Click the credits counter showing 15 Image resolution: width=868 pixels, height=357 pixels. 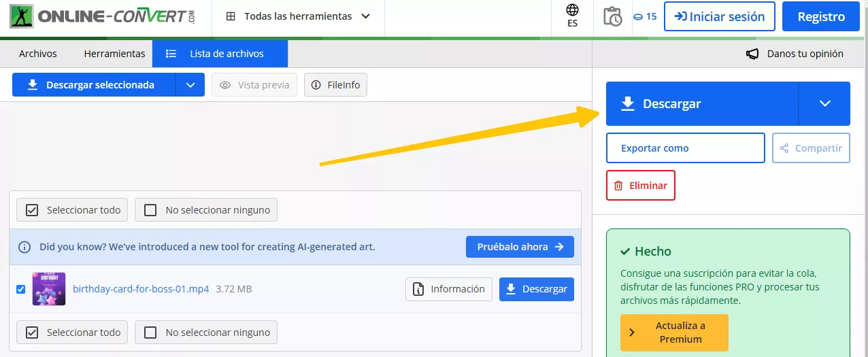coord(645,16)
